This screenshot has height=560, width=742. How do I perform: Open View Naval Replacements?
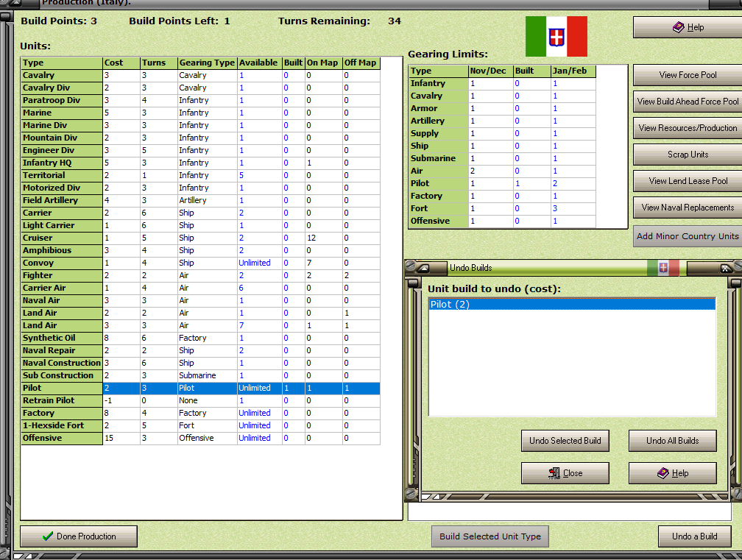687,207
